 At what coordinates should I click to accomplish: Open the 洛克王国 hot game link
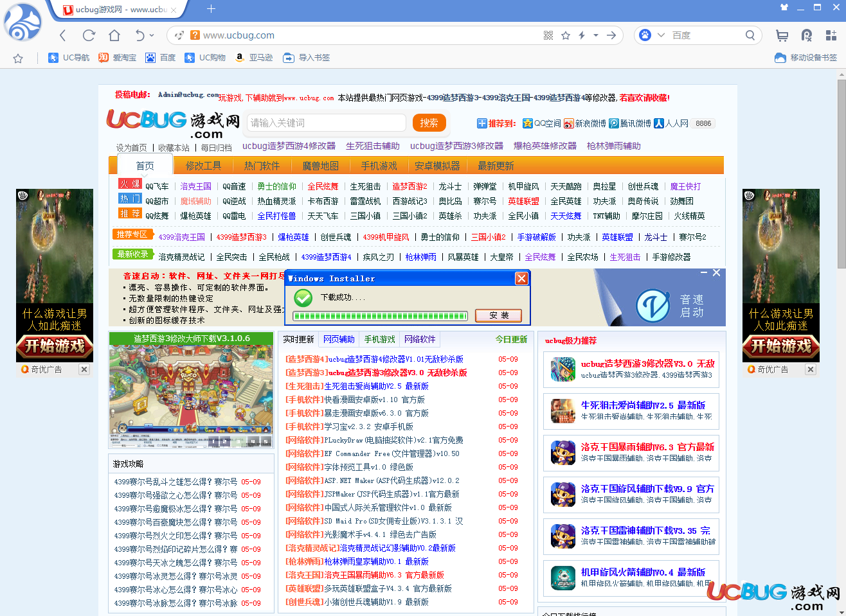(x=195, y=186)
